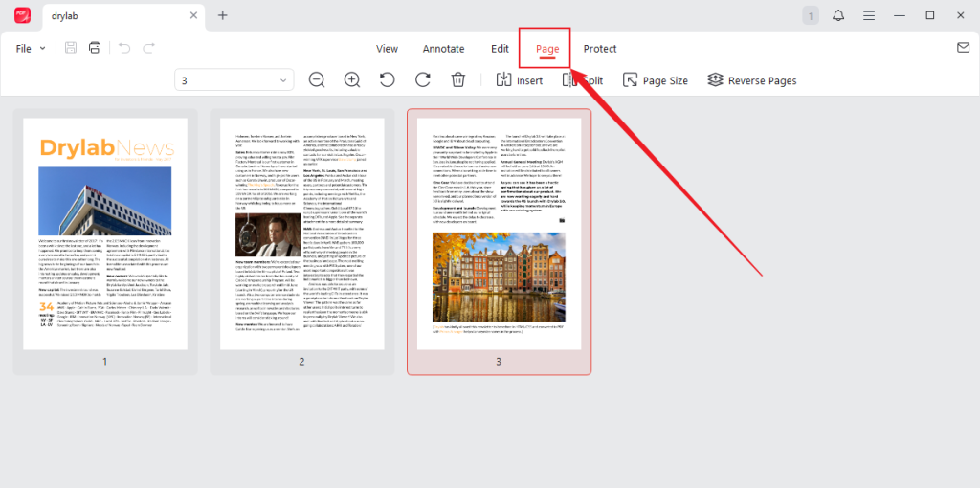Select page 2 thumbnail
Image resolution: width=980 pixels, height=488 pixels.
click(x=301, y=234)
